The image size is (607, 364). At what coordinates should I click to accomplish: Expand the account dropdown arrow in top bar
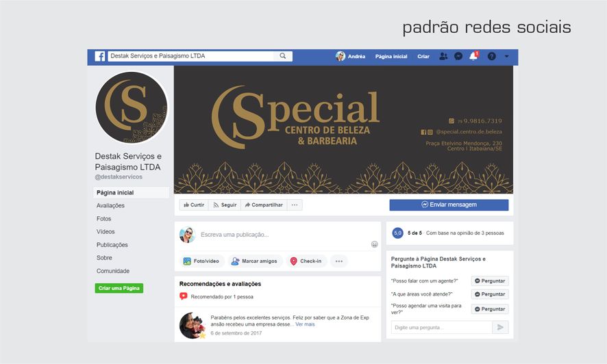tap(507, 56)
